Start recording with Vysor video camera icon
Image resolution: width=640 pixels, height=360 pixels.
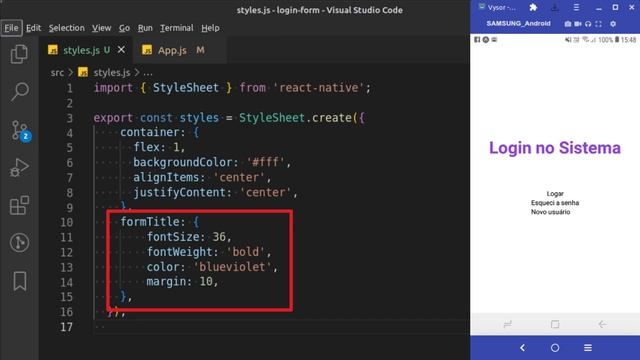[578, 24]
